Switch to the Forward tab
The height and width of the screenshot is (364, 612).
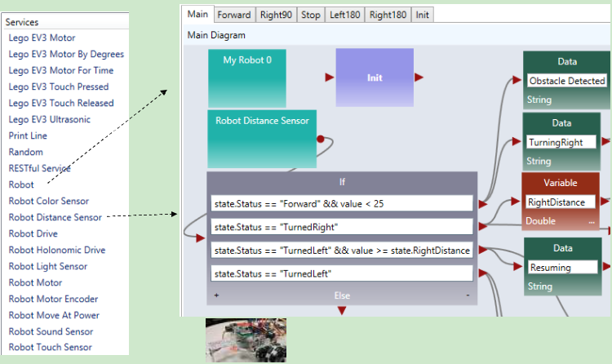[x=234, y=14]
